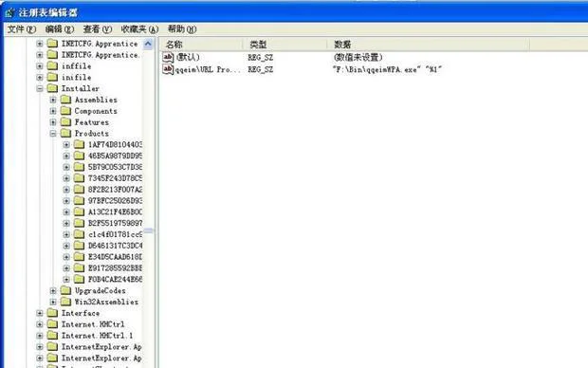Expand the Components tree node
The height and width of the screenshot is (368, 588).
click(x=53, y=111)
